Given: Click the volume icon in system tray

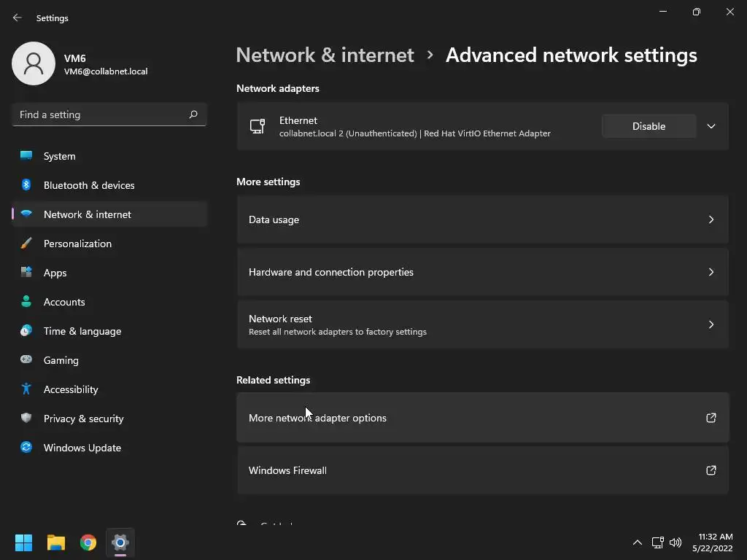Looking at the screenshot, I should coord(676,542).
